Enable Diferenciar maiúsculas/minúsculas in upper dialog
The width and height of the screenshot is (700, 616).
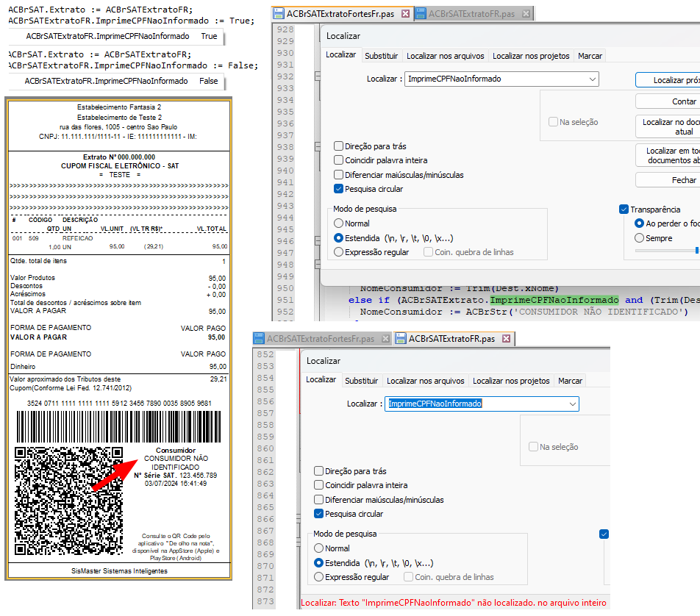(x=338, y=174)
